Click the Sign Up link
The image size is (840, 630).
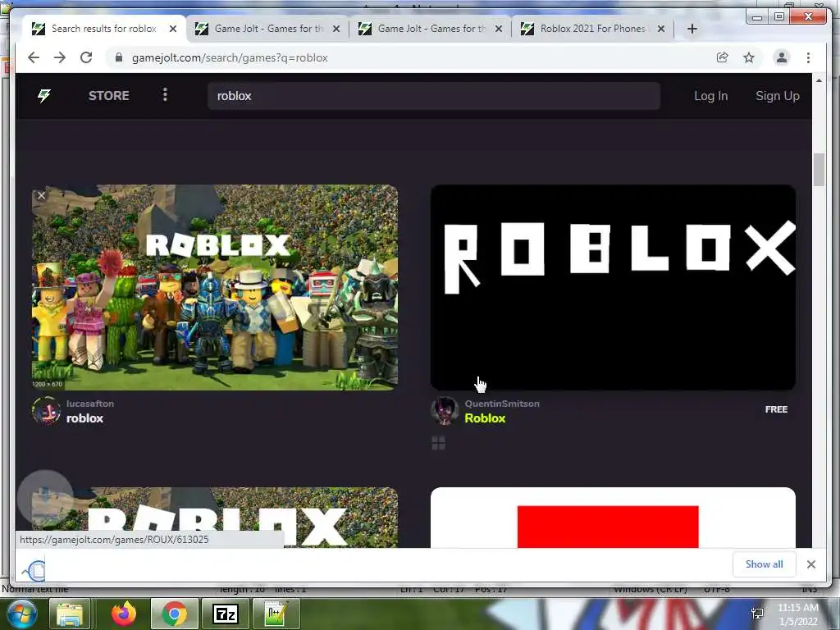(778, 96)
